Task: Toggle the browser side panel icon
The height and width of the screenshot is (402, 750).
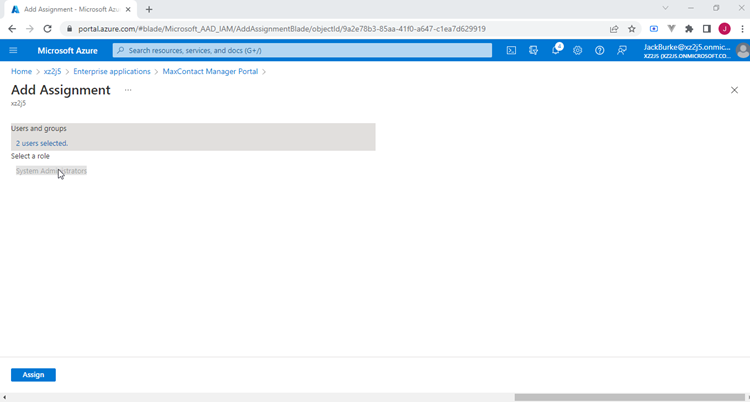Action: pyautogui.click(x=706, y=29)
